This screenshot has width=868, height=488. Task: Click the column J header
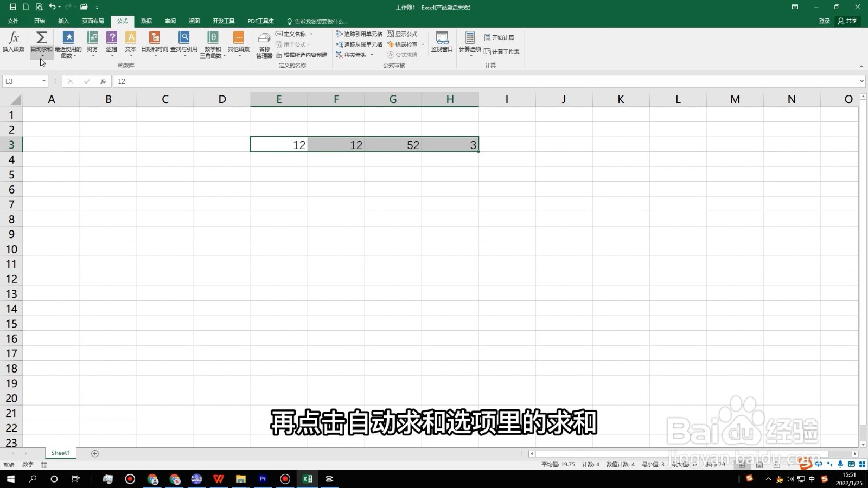[564, 99]
